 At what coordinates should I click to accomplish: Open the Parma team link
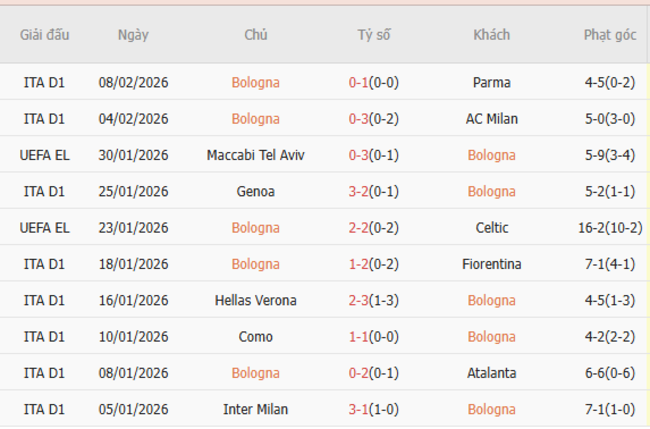tap(491, 83)
